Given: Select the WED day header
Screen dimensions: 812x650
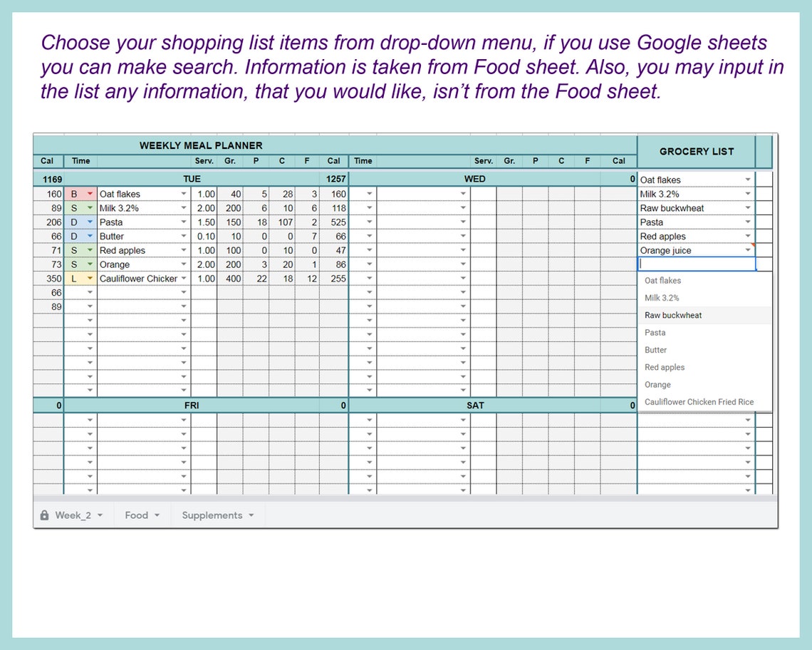Looking at the screenshot, I should pos(475,179).
